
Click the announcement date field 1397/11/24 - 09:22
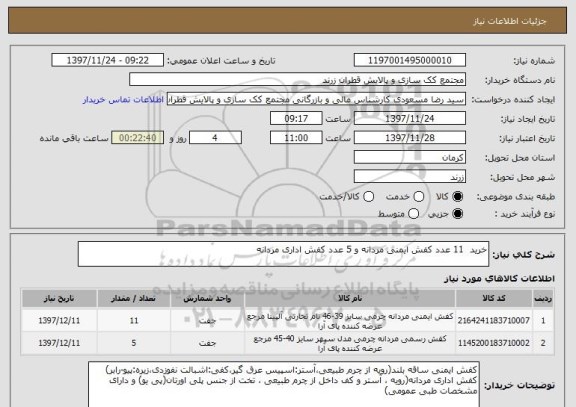(108, 60)
